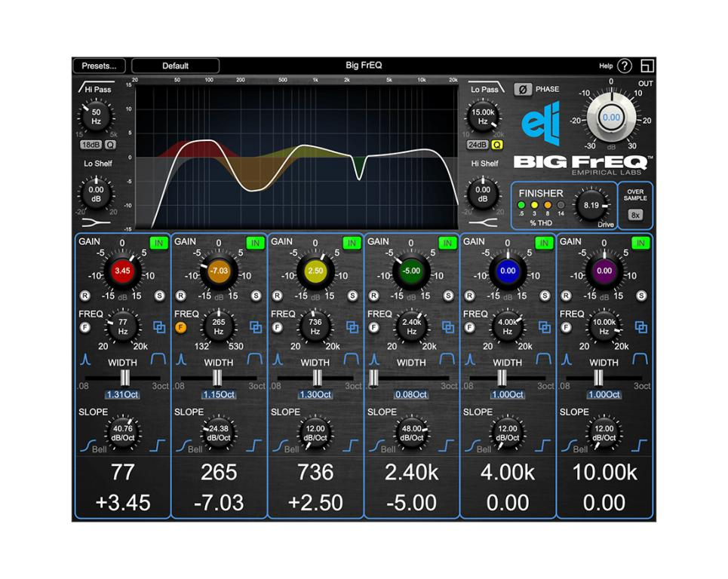Image resolution: width=728 pixels, height=579 pixels.
Task: Toggle IN on the 10.00k band
Action: [640, 243]
